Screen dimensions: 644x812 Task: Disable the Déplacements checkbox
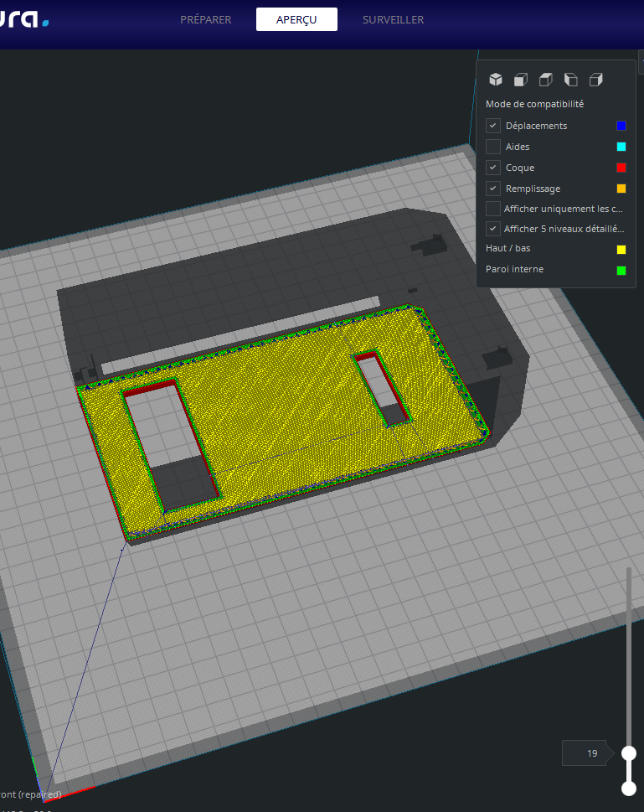click(x=493, y=126)
